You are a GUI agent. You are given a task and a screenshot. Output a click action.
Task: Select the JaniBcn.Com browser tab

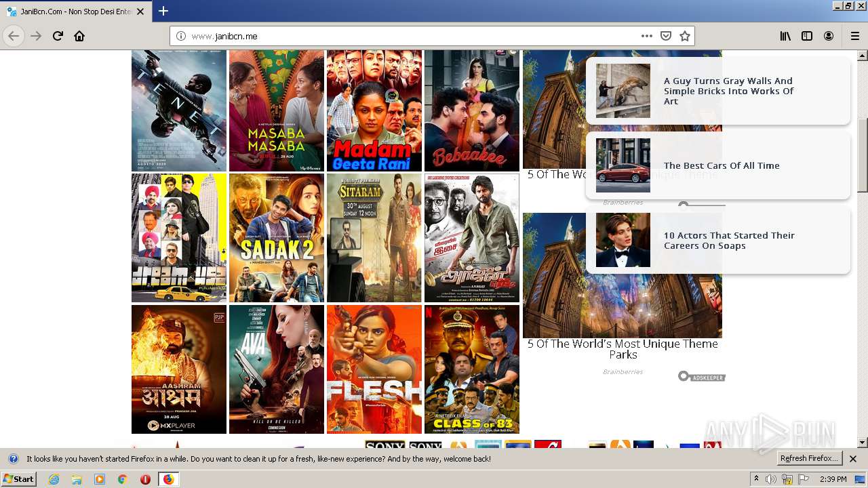[76, 12]
